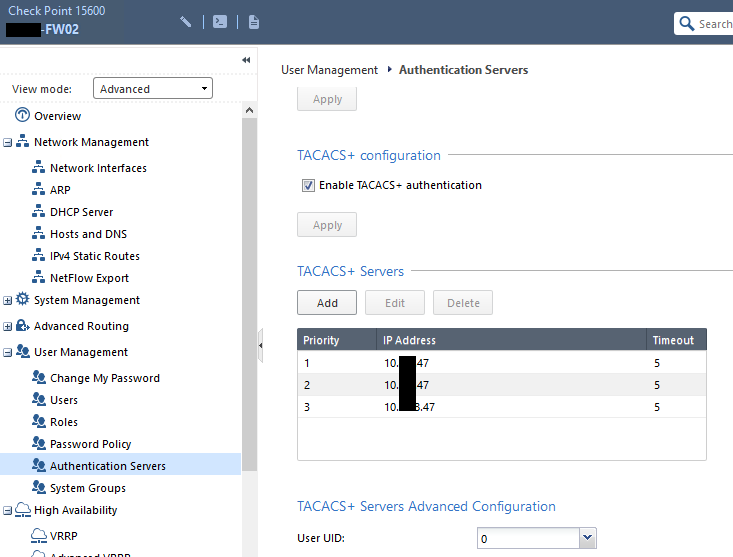Collapse the User Management tree node
Image resolution: width=733 pixels, height=557 pixels.
(x=7, y=353)
